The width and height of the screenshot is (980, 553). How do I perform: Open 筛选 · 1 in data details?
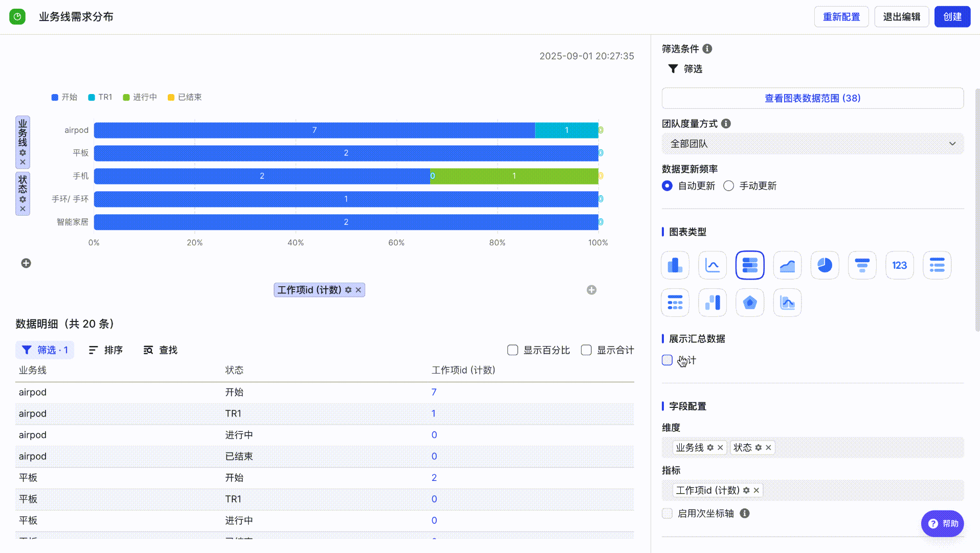45,350
